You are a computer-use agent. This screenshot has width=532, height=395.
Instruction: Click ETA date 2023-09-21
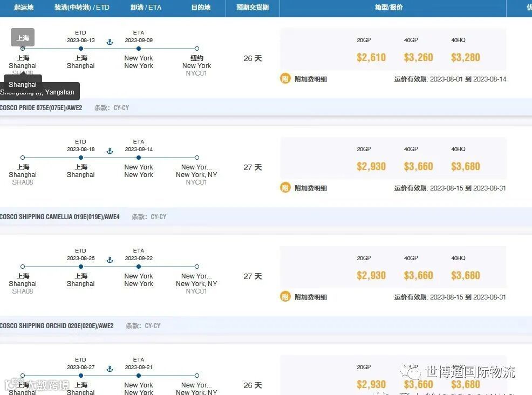click(x=139, y=367)
